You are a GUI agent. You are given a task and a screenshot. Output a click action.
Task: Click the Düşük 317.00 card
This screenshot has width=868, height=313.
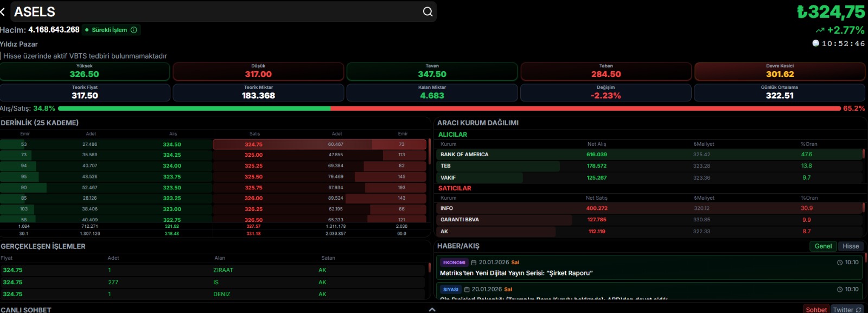click(x=258, y=71)
